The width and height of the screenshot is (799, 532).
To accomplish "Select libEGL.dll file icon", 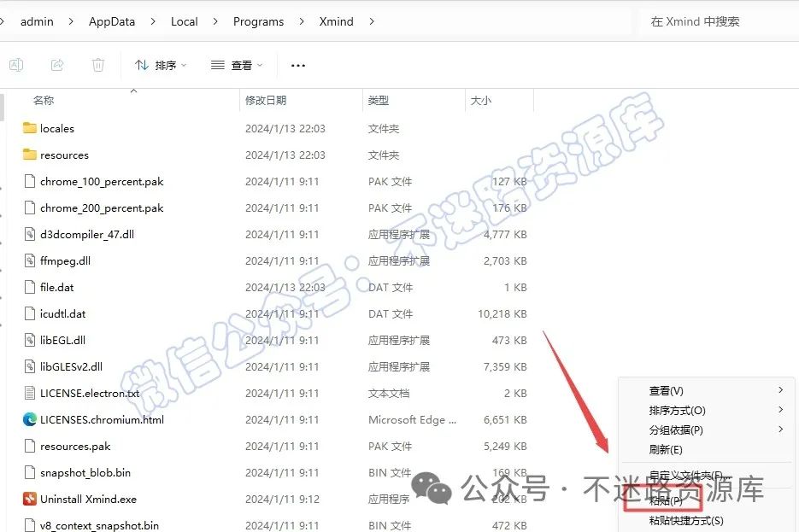I will coord(30,340).
